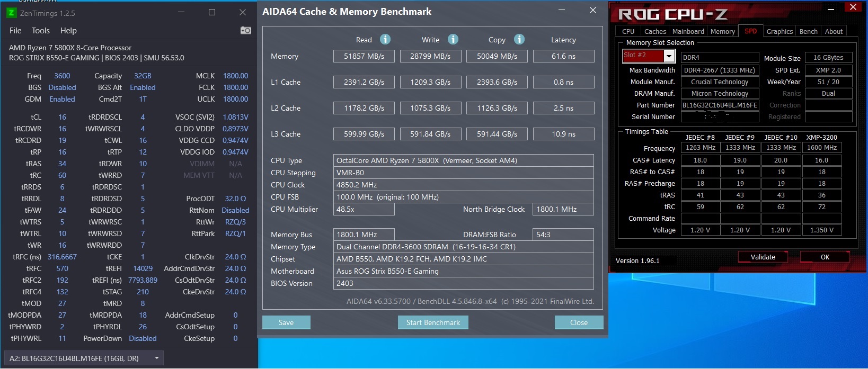Click the L1 Cache Read 2391.2 GB/s field
This screenshot has width=868, height=369.
364,82
